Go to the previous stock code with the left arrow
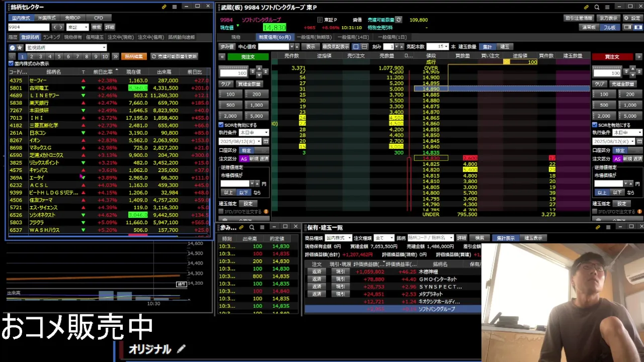Viewport: 644px width, 362px height. tap(55, 27)
